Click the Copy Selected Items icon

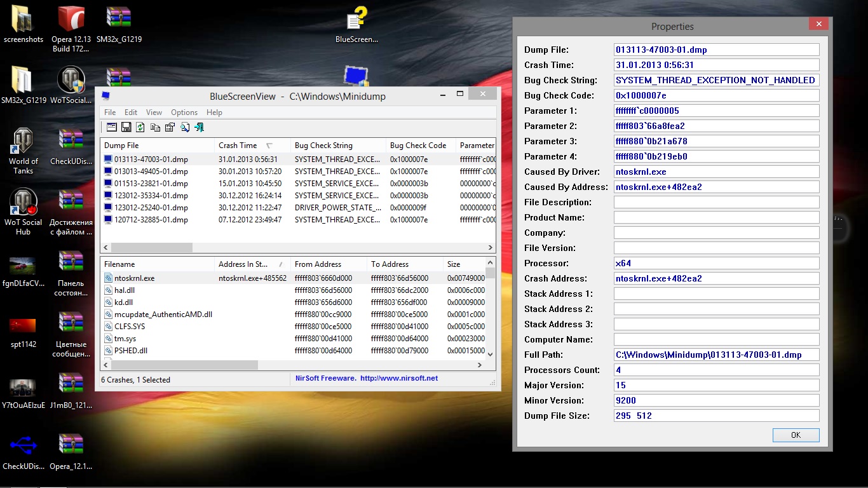pyautogui.click(x=155, y=127)
